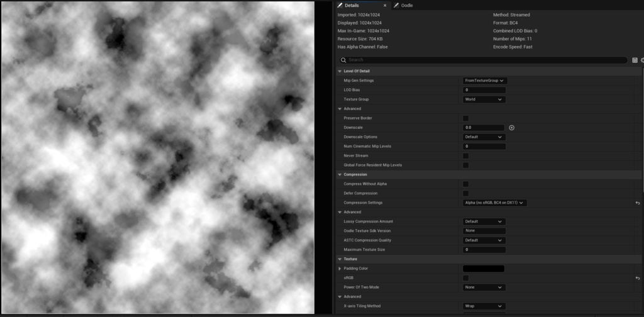Collapse Advanced under Level Of Detail

(x=340, y=109)
